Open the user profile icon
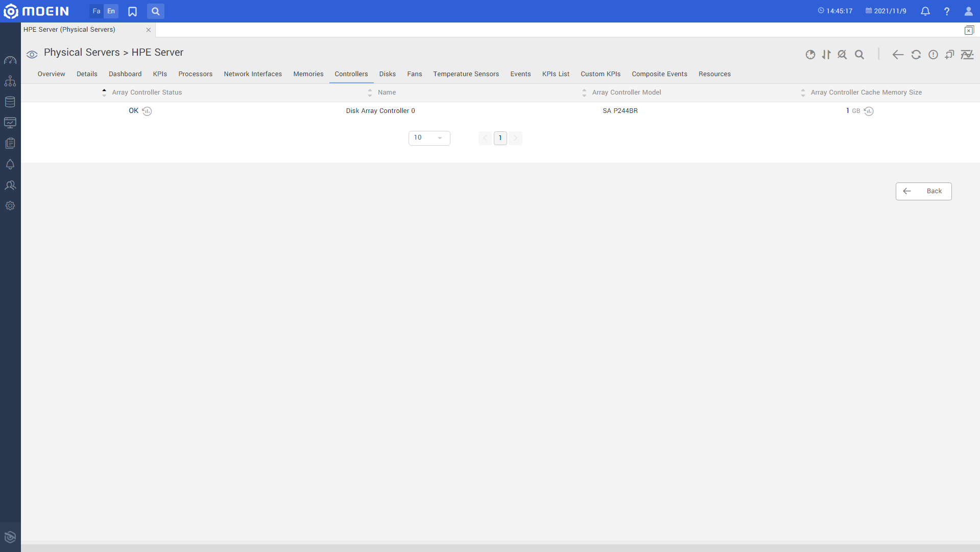 click(968, 11)
